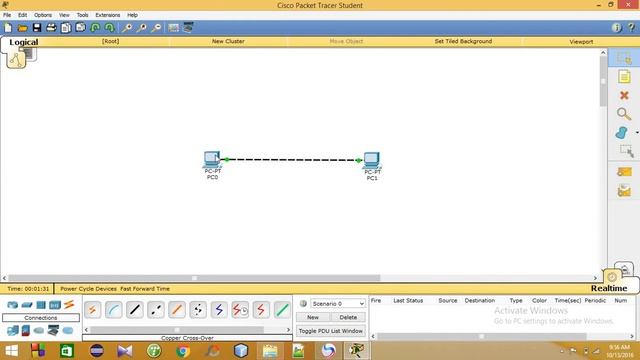Open Chrome from the Windows taskbar
Image resolution: width=640 pixels, height=360 pixels.
tap(183, 351)
